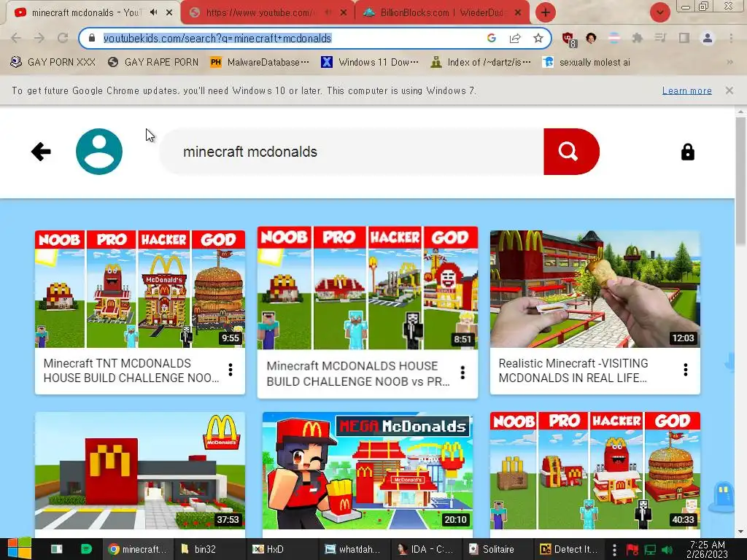The image size is (747, 560).
Task: Switch to IDA in taskbar
Action: coord(425,550)
